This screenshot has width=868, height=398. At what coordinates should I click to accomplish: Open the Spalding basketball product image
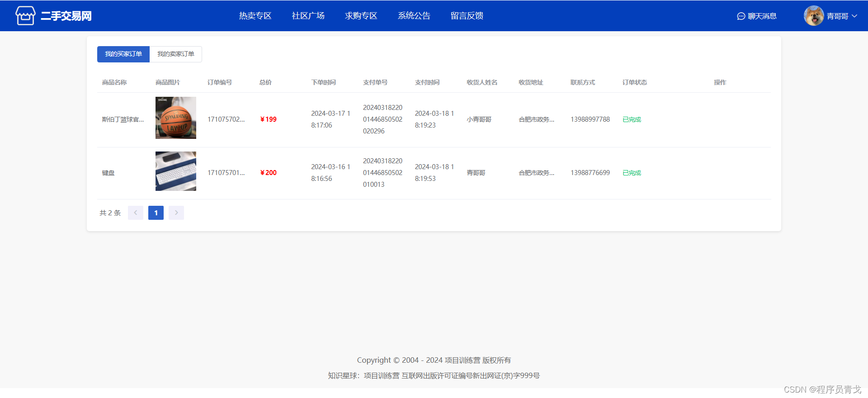pos(176,118)
